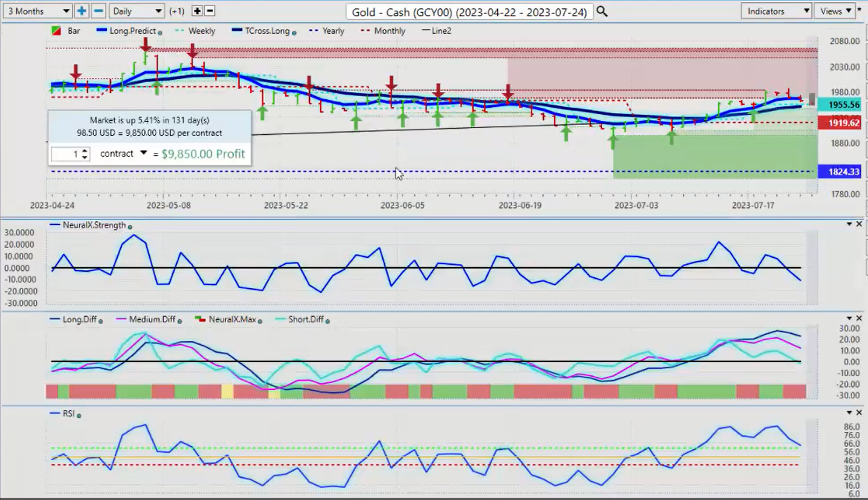Image resolution: width=868 pixels, height=500 pixels.
Task: Click the Short.Diff legend label
Action: click(306, 319)
